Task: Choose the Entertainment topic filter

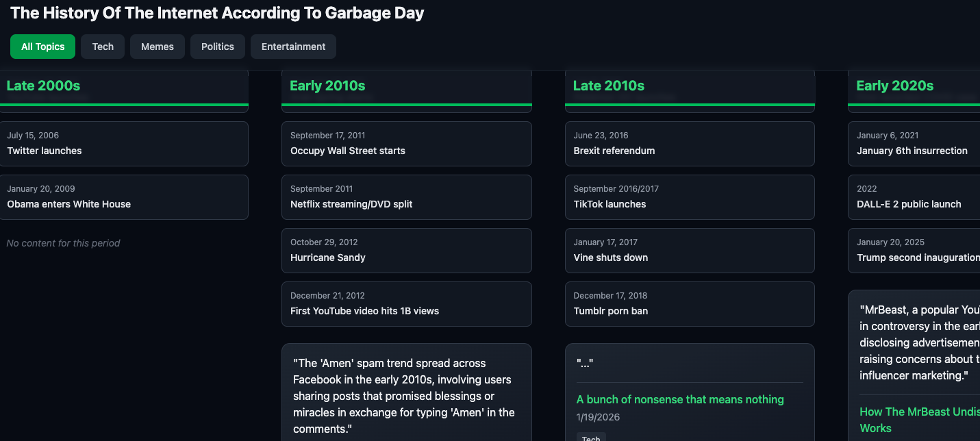Action: tap(293, 47)
